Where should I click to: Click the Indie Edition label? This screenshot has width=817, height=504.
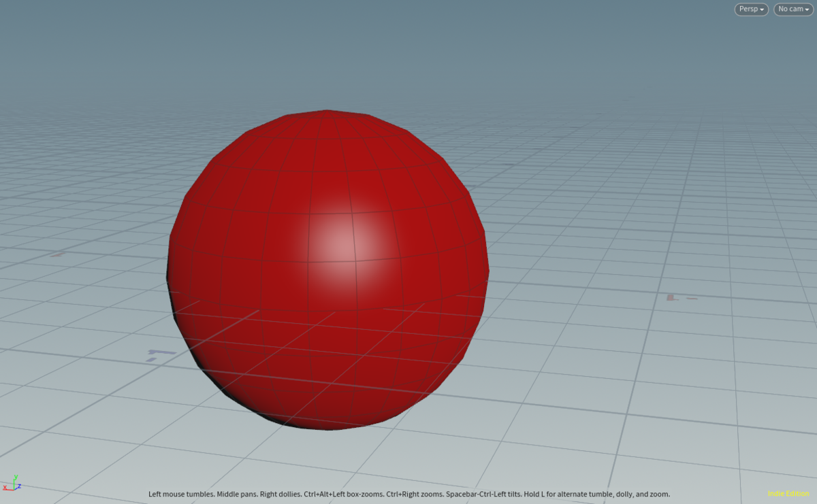(x=789, y=494)
